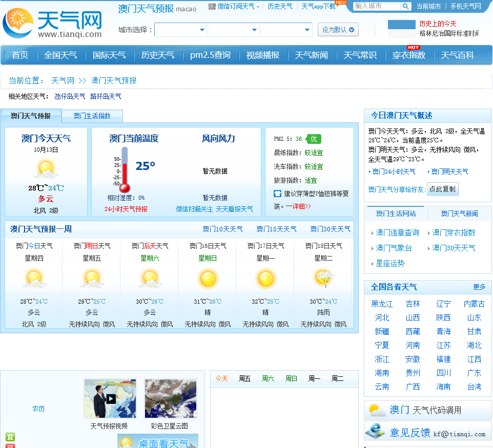Open the 星座运势 link
The width and height of the screenshot is (493, 448).
coord(390,264)
